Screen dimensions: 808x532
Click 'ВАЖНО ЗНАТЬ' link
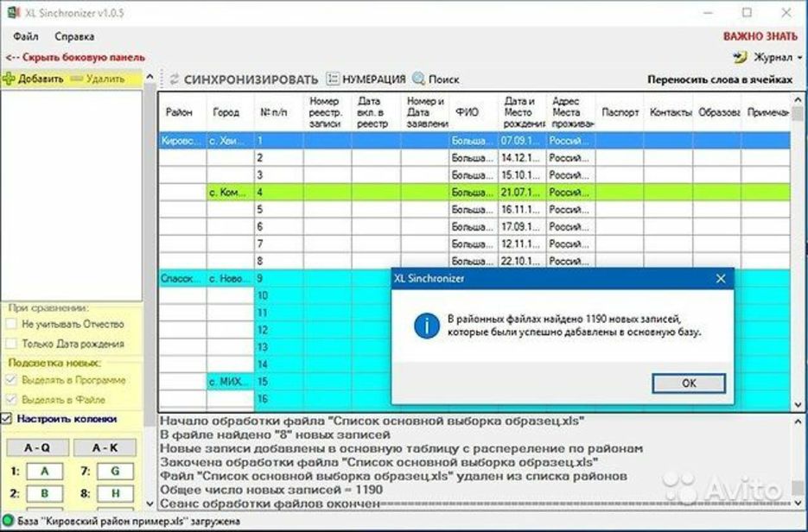point(760,36)
